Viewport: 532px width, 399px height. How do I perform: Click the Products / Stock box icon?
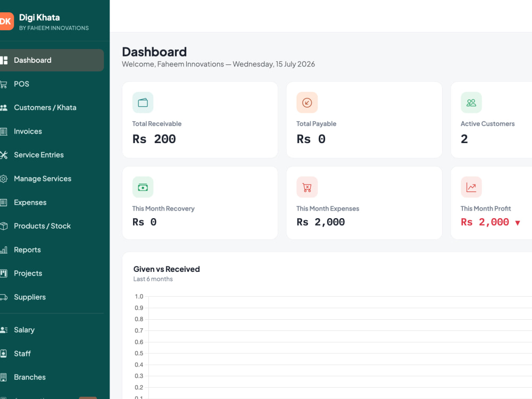click(x=4, y=226)
